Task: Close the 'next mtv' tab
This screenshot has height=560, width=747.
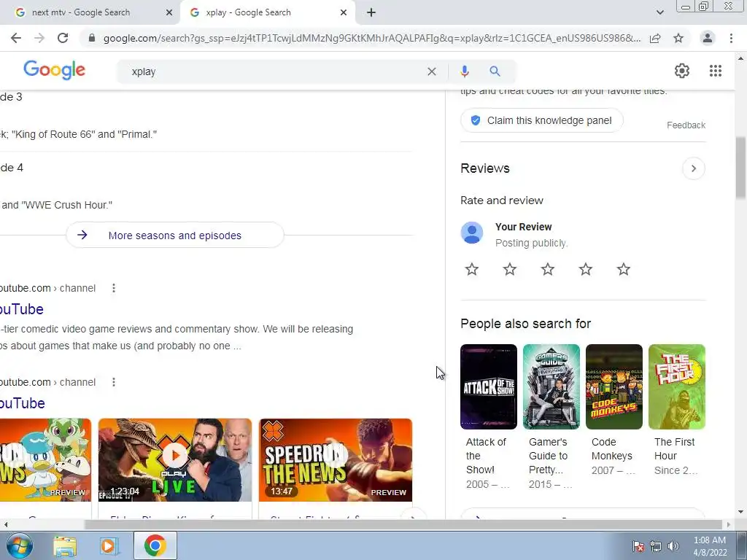Action: [169, 13]
